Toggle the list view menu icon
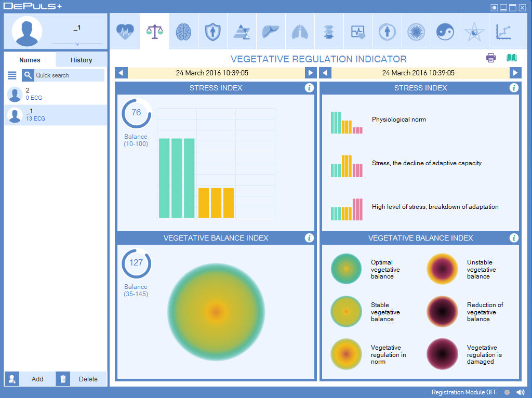The width and height of the screenshot is (532, 398). coord(12,75)
